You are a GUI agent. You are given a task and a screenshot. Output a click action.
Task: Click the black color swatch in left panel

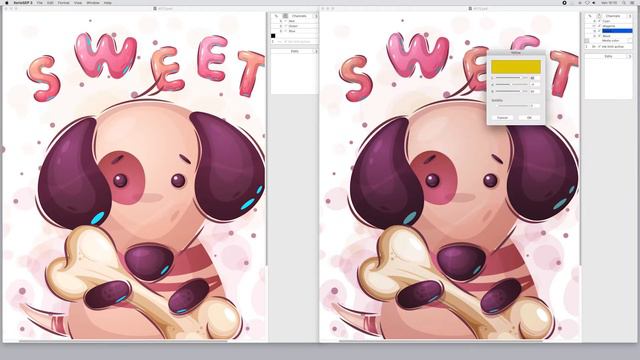tap(273, 36)
